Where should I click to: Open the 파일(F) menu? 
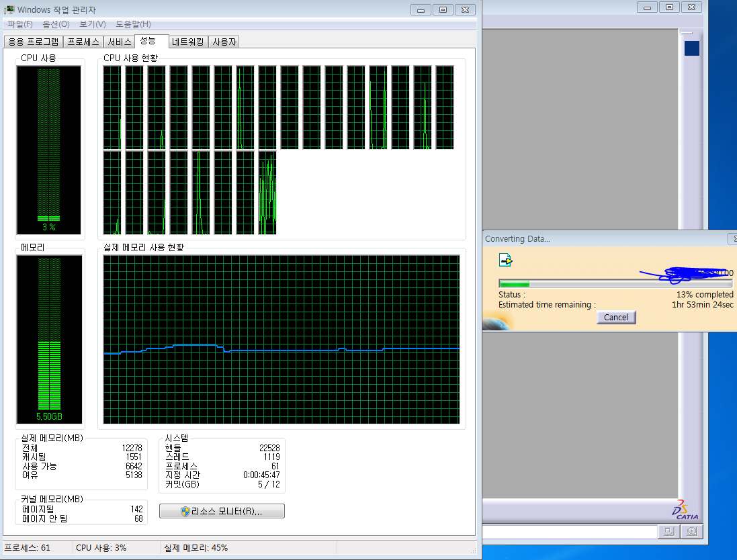[x=20, y=24]
